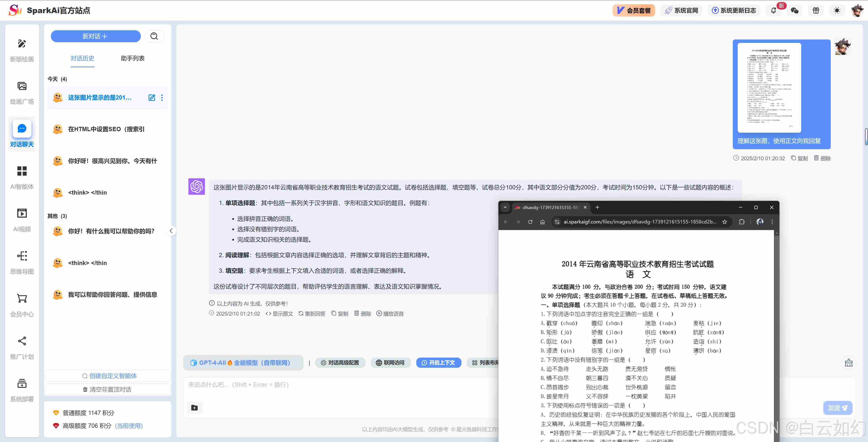This screenshot has height=442, width=868.
Task: Open 思维导图 mind map icon
Action: pyautogui.click(x=22, y=256)
